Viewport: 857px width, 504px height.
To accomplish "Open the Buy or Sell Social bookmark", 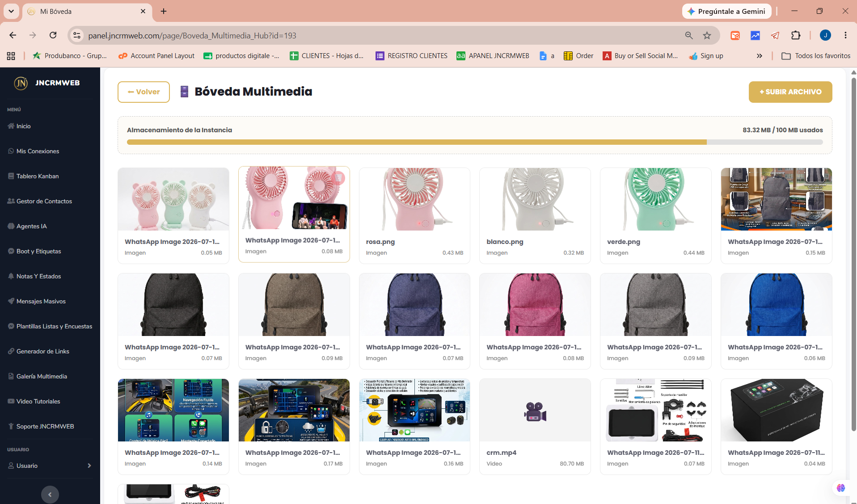I will coord(640,56).
